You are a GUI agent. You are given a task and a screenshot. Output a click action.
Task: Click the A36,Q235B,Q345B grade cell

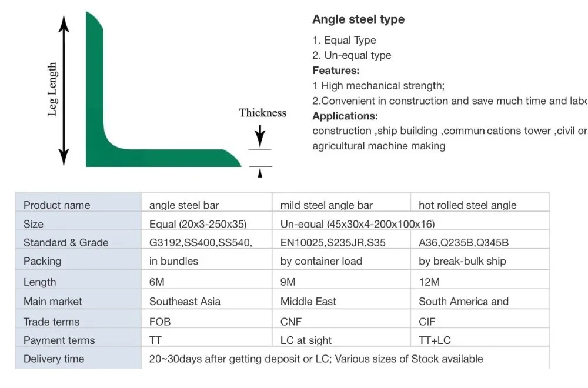[464, 243]
